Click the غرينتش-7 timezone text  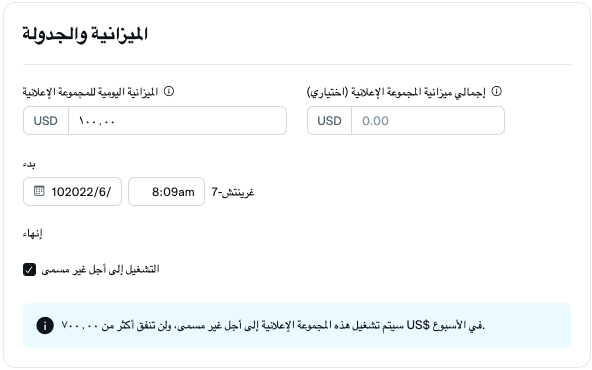point(233,192)
